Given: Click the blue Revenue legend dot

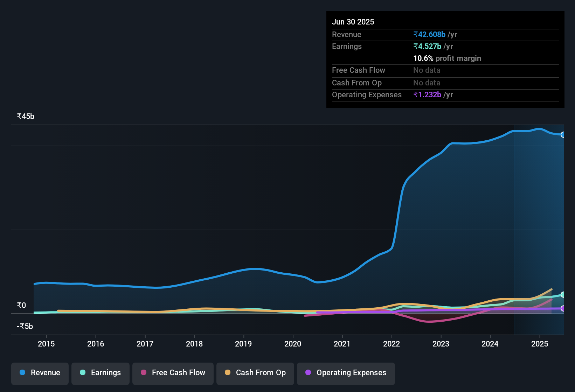Looking at the screenshot, I should click(x=22, y=373).
